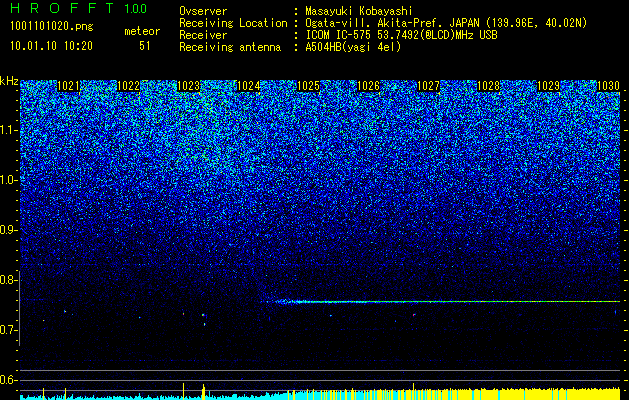Click the Receiving Location label
629x400 pixels.
[x=233, y=23]
